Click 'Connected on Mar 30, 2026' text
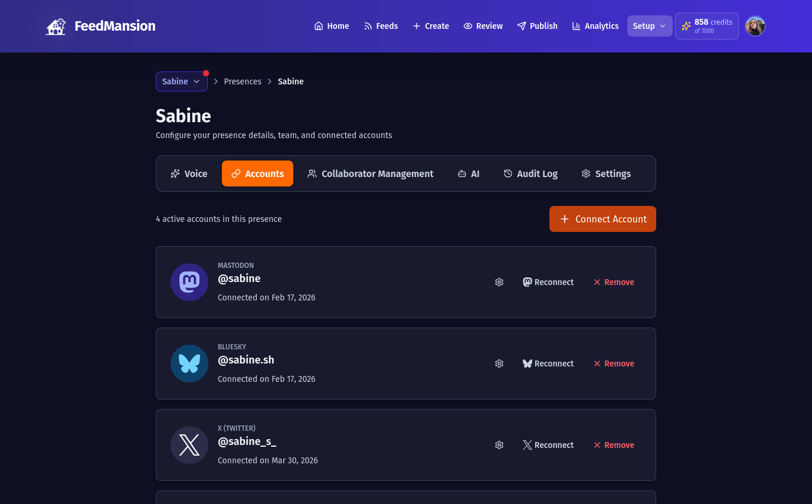 [x=268, y=460]
